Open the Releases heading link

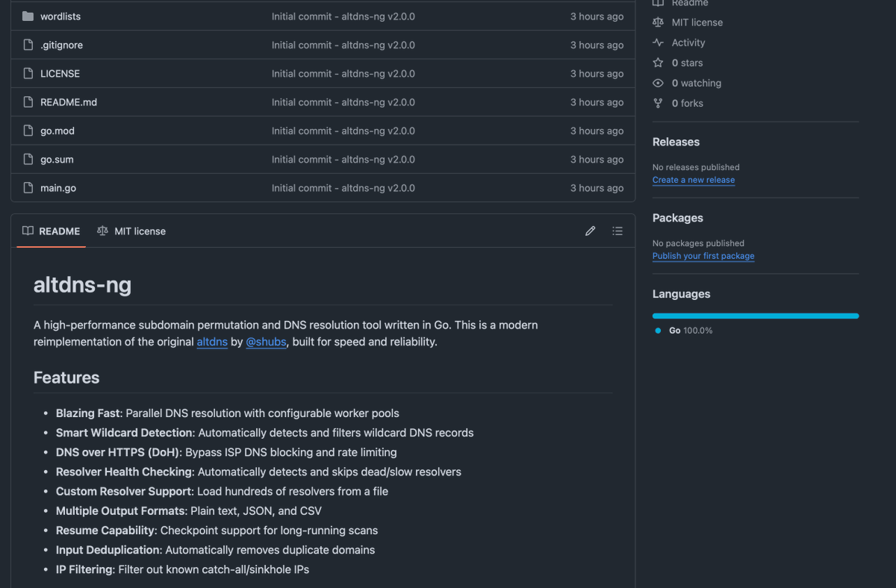tap(676, 142)
